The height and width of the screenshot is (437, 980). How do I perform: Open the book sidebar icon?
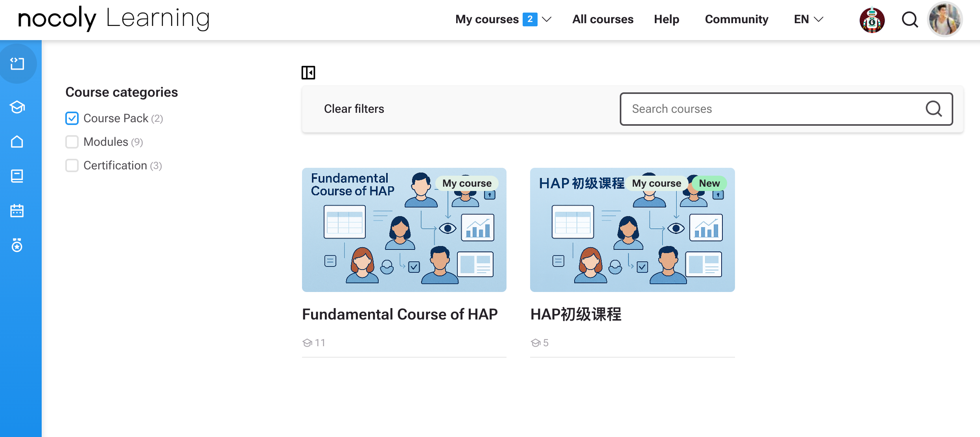tap(17, 176)
